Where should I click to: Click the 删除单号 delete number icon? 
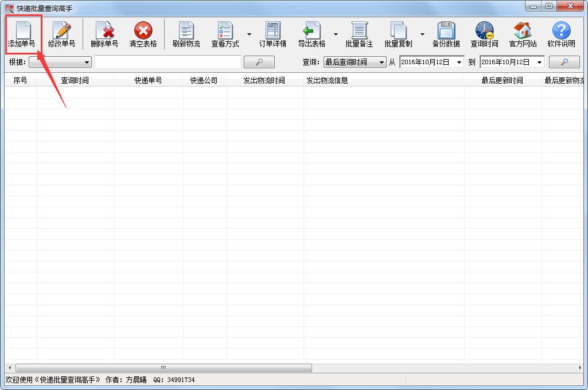(x=104, y=33)
